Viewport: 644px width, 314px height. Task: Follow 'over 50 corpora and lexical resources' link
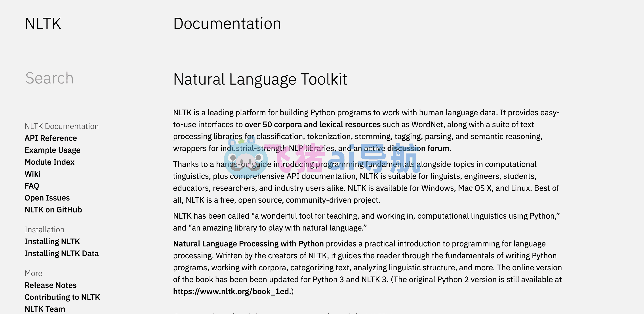[x=312, y=124]
